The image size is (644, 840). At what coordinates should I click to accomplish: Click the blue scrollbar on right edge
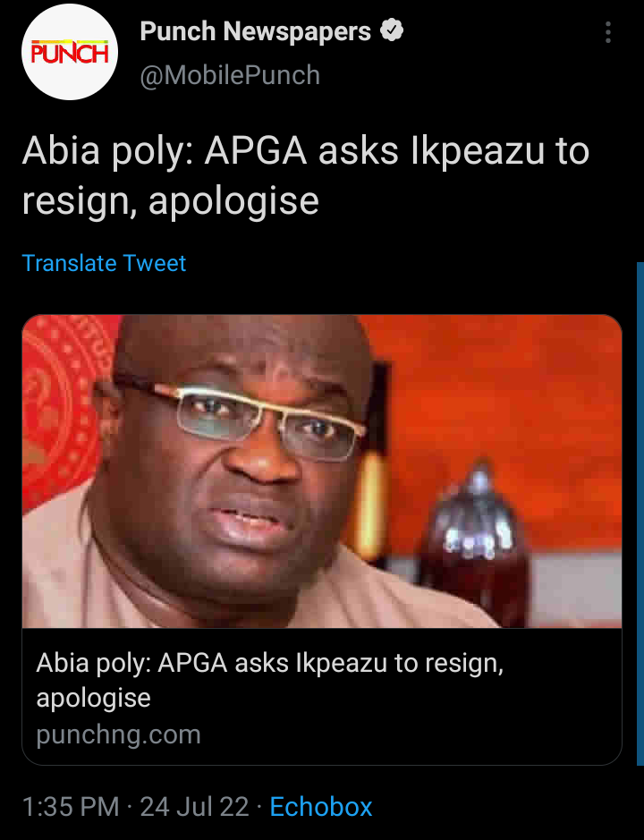(640, 513)
